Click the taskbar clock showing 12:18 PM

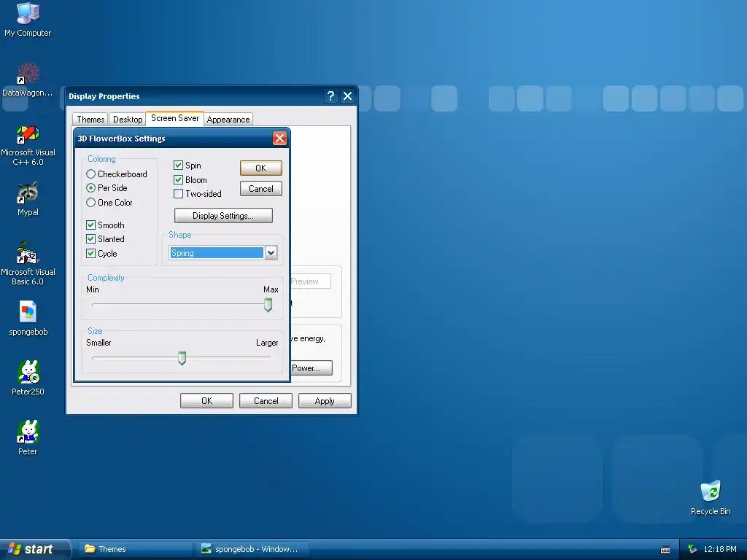click(720, 549)
